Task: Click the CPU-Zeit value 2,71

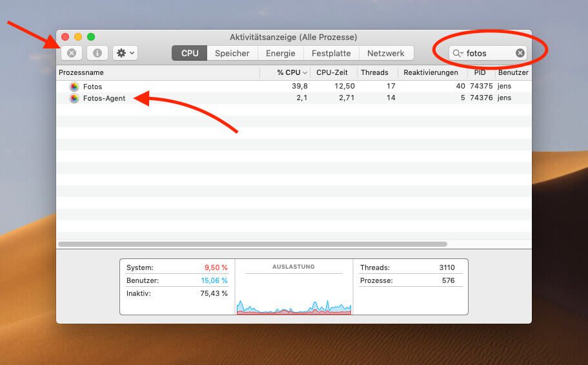Action: point(347,98)
